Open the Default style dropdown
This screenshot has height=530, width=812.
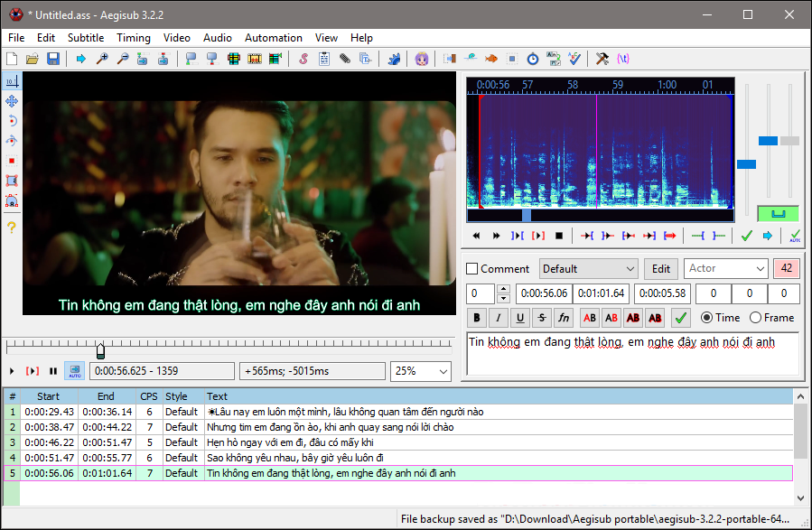[x=588, y=268]
